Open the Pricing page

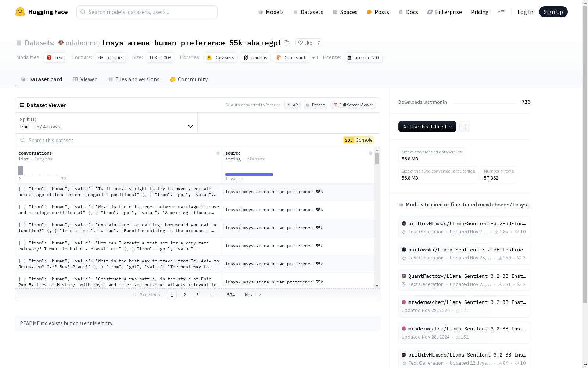coord(480,12)
